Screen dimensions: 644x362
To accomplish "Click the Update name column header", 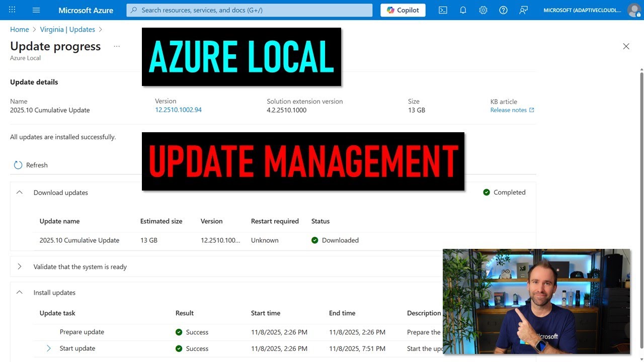I will [x=59, y=221].
